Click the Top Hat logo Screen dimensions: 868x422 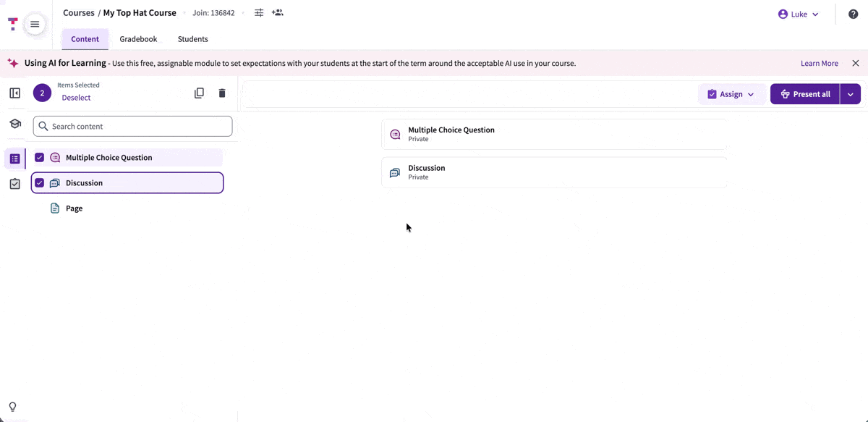[12, 22]
